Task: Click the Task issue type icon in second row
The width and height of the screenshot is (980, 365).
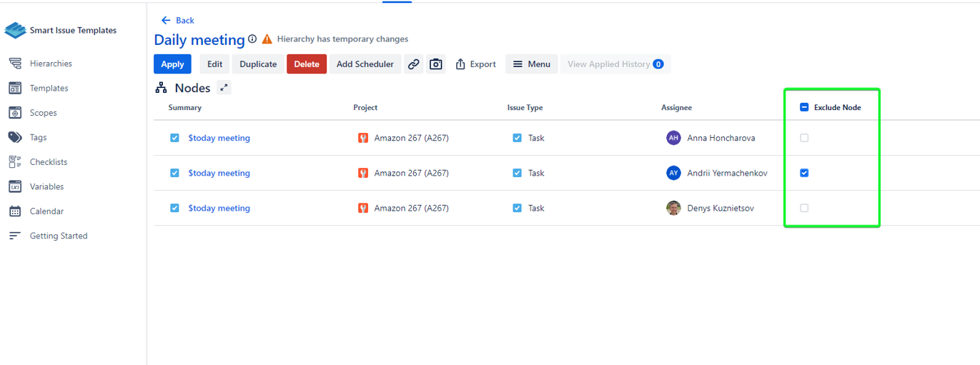Action: [x=517, y=173]
